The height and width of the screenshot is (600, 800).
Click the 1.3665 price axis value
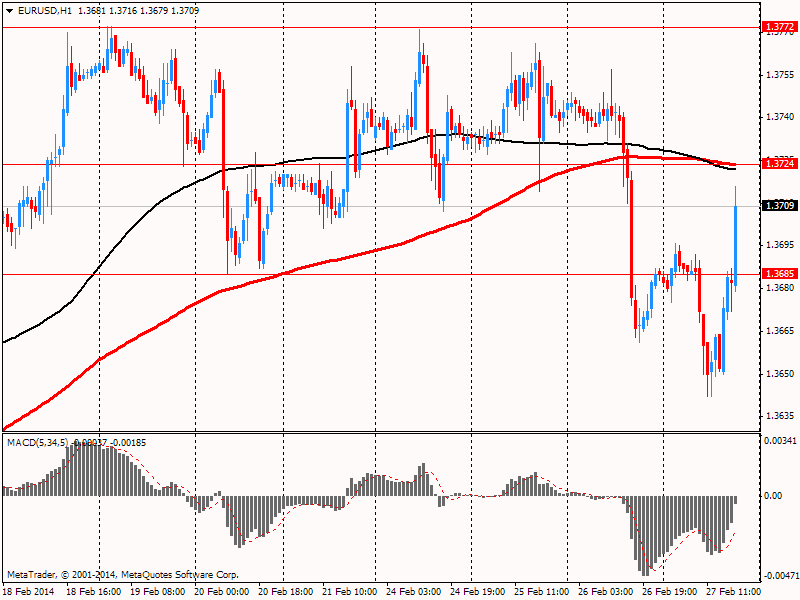click(781, 331)
